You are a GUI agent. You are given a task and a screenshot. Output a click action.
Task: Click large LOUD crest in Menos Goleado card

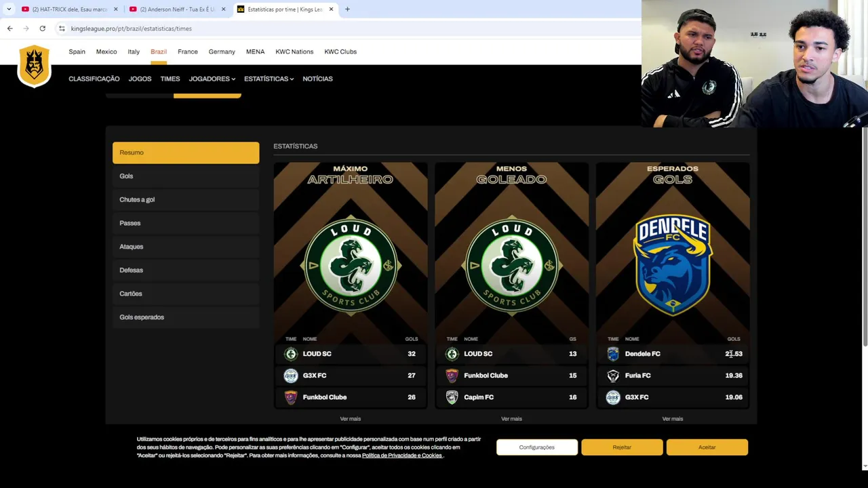(x=512, y=266)
